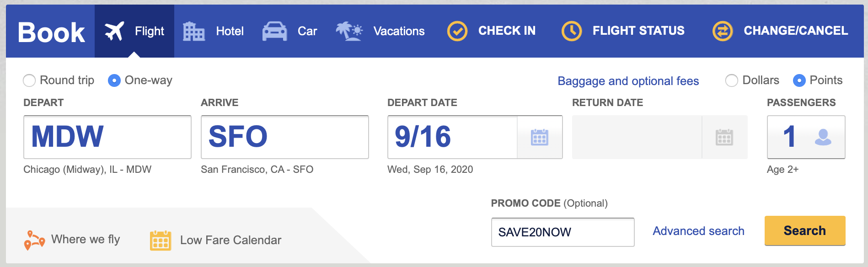Image resolution: width=868 pixels, height=267 pixels.
Task: Select the Vacations palm tree icon
Action: point(348,30)
